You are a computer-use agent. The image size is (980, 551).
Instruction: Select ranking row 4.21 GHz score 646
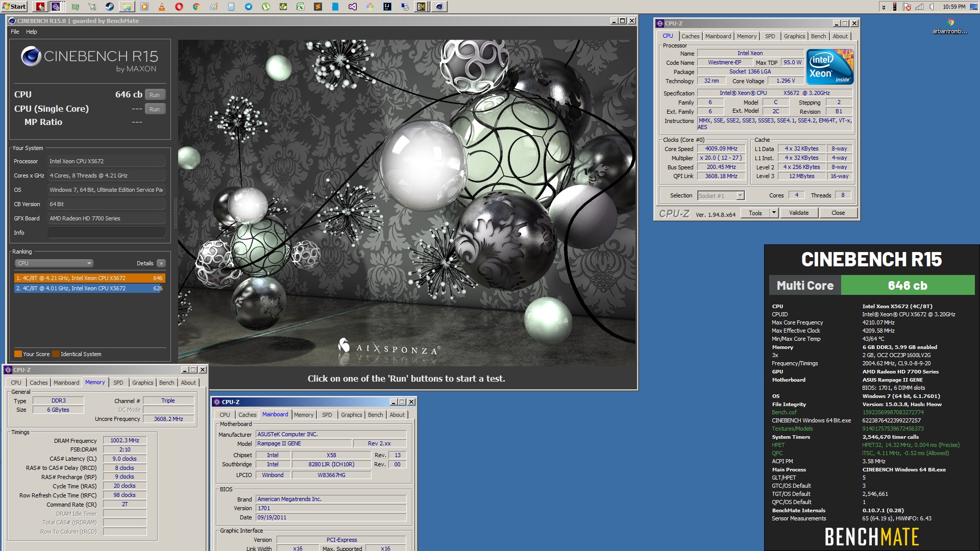click(89, 278)
